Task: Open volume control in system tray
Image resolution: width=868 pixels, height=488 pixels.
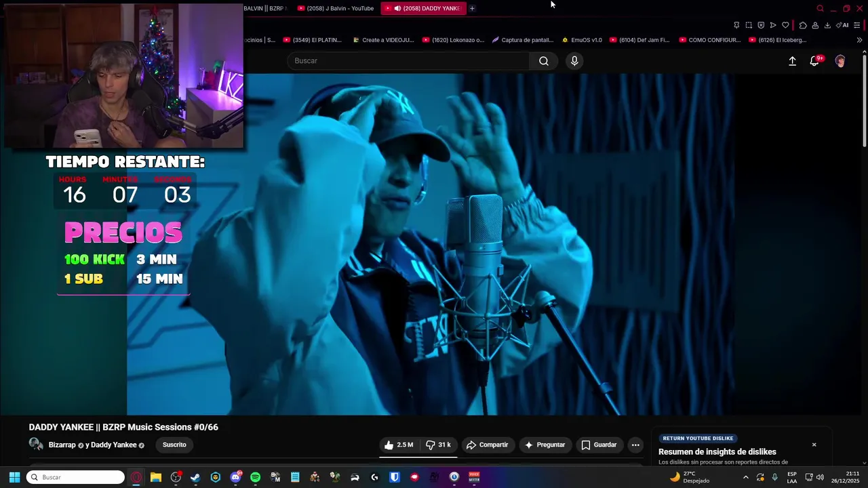Action: (x=820, y=477)
